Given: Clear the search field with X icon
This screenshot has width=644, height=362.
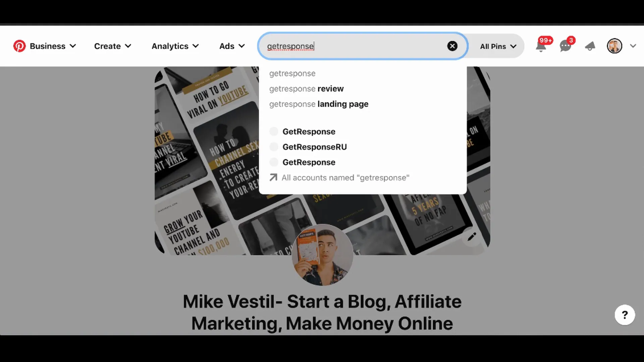Looking at the screenshot, I should coord(452,46).
